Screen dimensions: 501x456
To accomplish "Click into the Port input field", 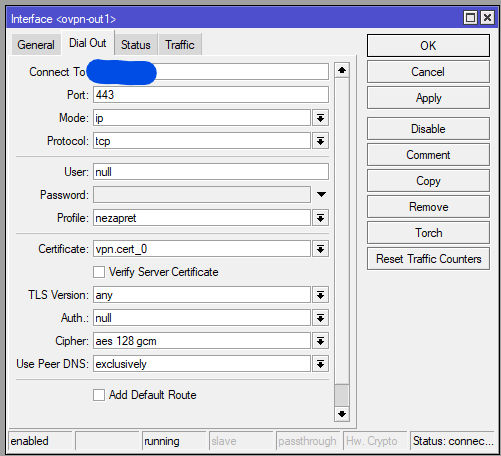I will tap(211, 95).
